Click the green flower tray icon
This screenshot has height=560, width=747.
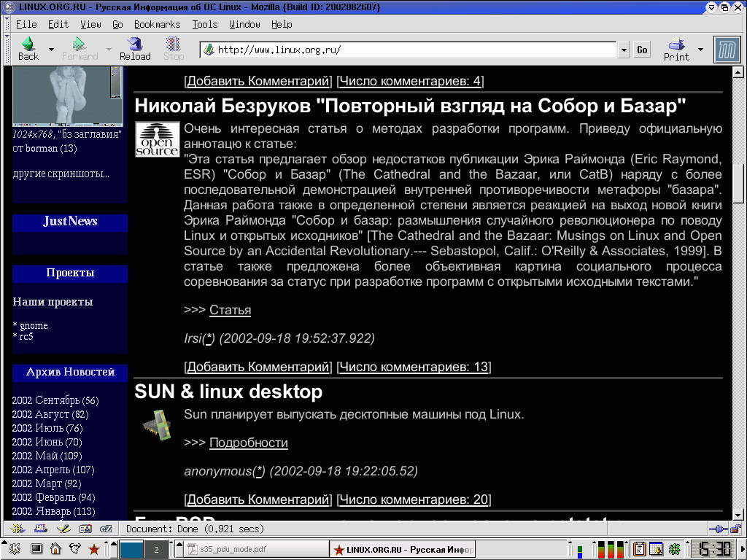tap(675, 549)
